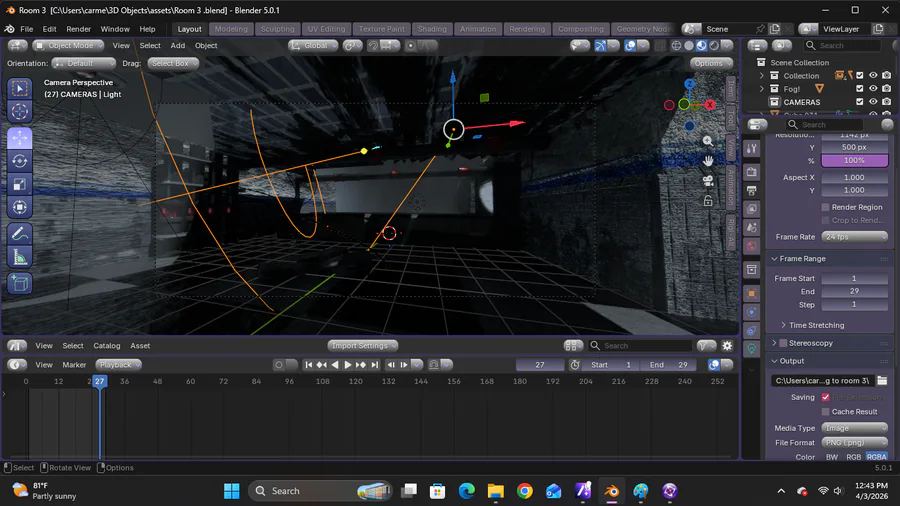Image resolution: width=900 pixels, height=506 pixels.
Task: Enable the Render Region checkbox
Action: [x=825, y=207]
